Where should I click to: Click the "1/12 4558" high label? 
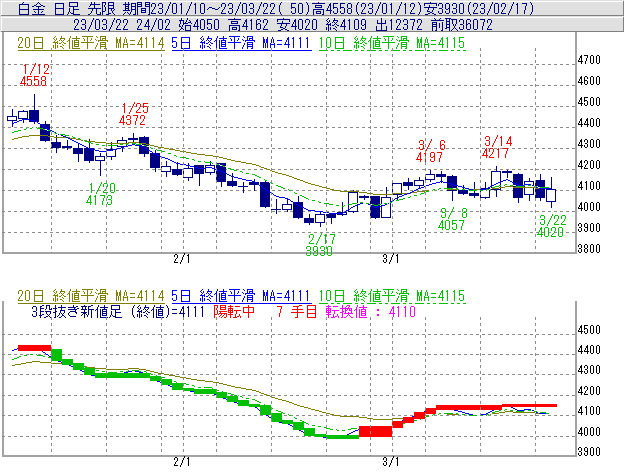tap(34, 75)
